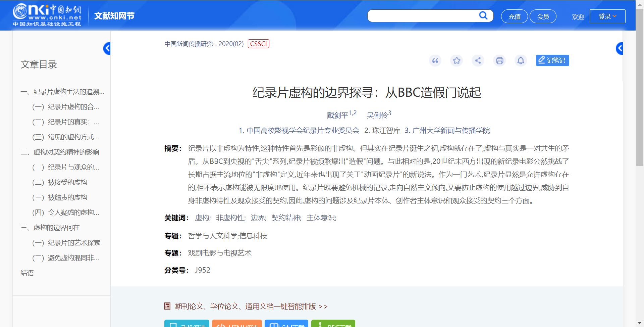This screenshot has width=644, height=327.
Task: Click the CSSCI label
Action: pos(258,43)
